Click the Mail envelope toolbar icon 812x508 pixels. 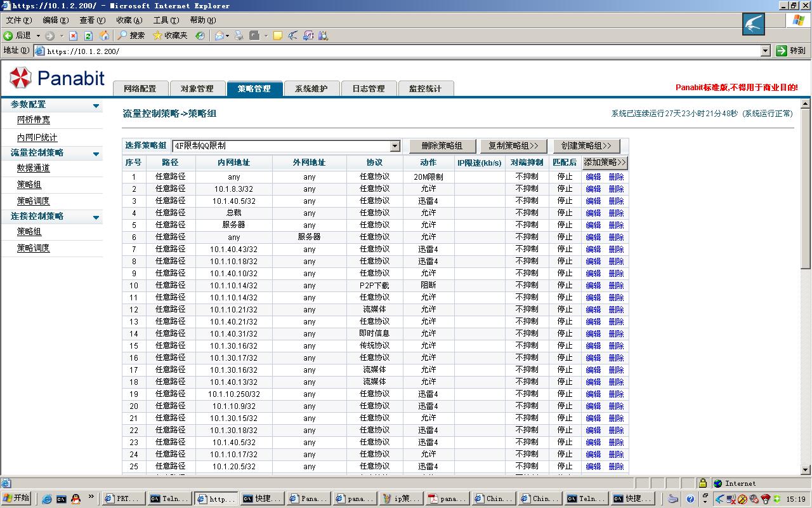pyautogui.click(x=219, y=36)
